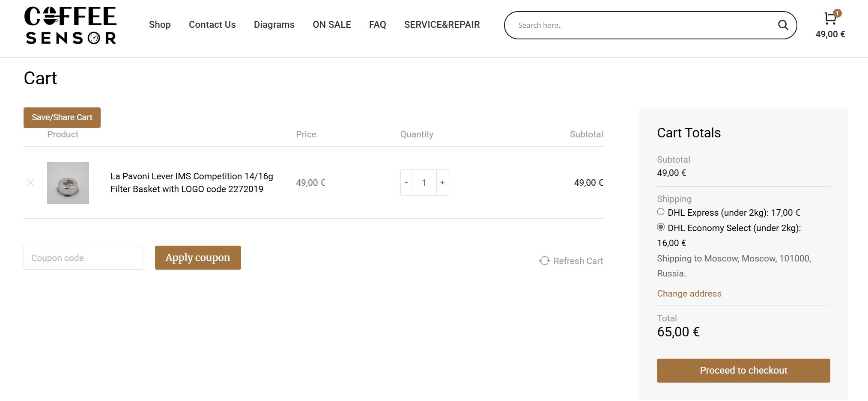The height and width of the screenshot is (401, 868).
Task: Click the Total amount 65,00 €
Action: pos(678,332)
